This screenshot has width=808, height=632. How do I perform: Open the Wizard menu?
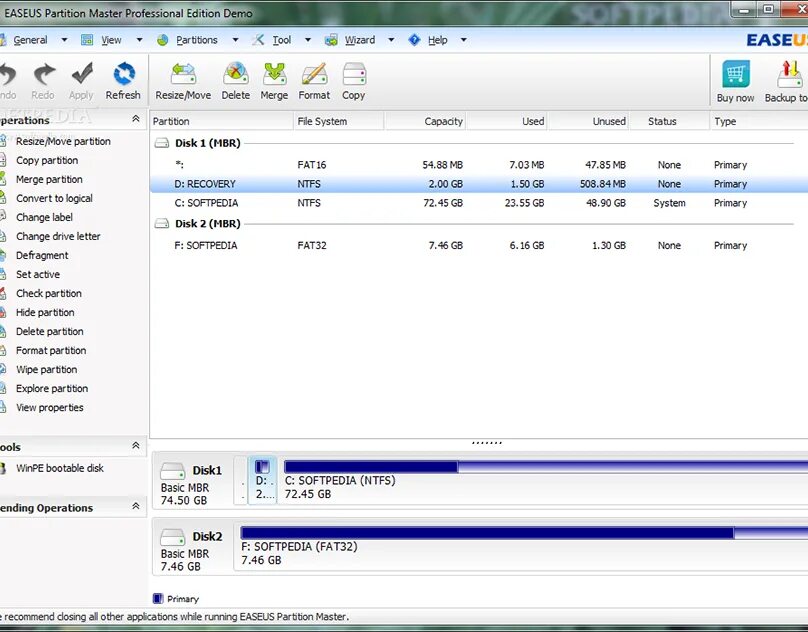(x=360, y=40)
